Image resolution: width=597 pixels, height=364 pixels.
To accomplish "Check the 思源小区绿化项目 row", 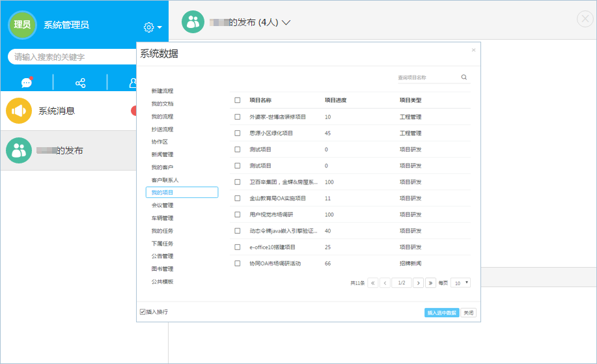I will [237, 133].
